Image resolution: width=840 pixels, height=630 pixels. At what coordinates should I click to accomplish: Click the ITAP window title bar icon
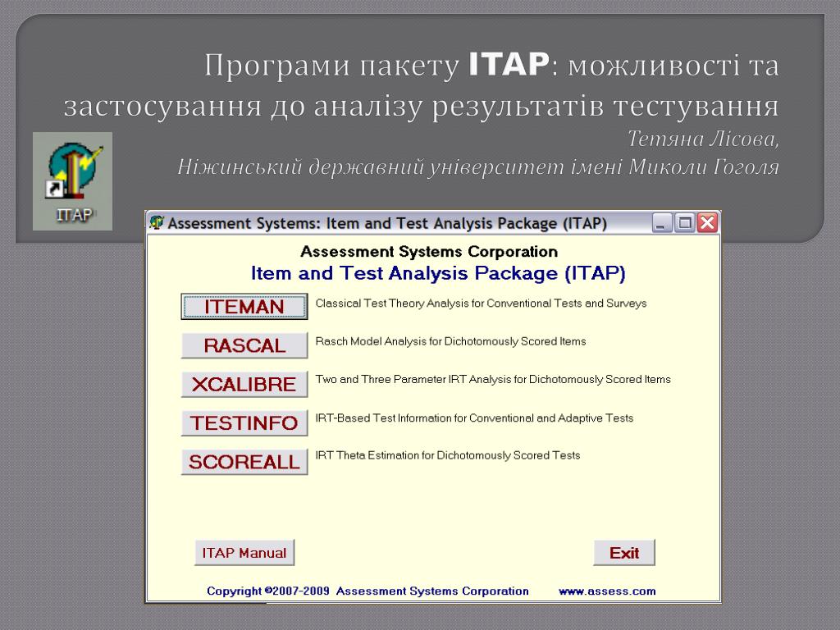157,222
